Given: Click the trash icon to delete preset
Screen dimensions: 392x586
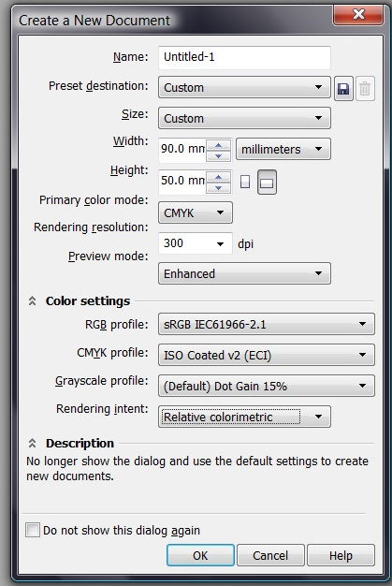Looking at the screenshot, I should [x=365, y=89].
